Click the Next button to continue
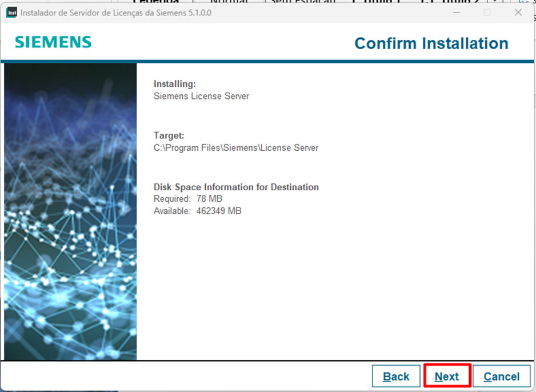The width and height of the screenshot is (536, 392). click(x=447, y=377)
